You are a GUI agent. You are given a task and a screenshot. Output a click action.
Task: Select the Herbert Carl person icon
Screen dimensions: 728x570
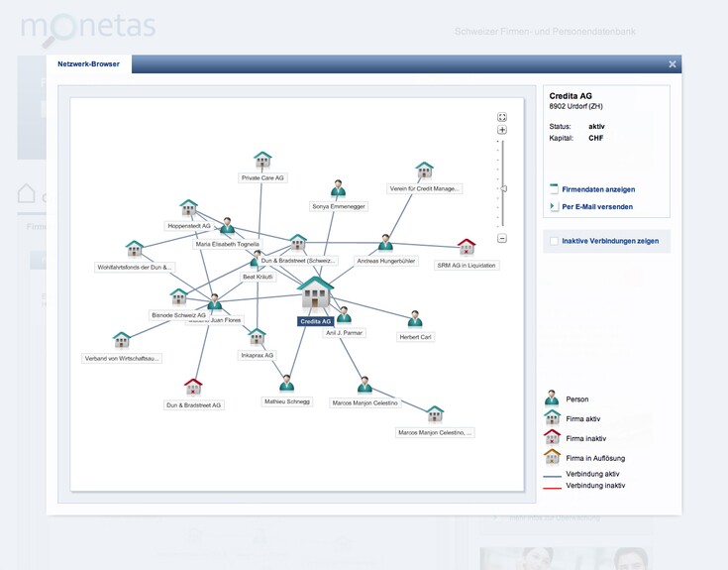[x=415, y=319]
